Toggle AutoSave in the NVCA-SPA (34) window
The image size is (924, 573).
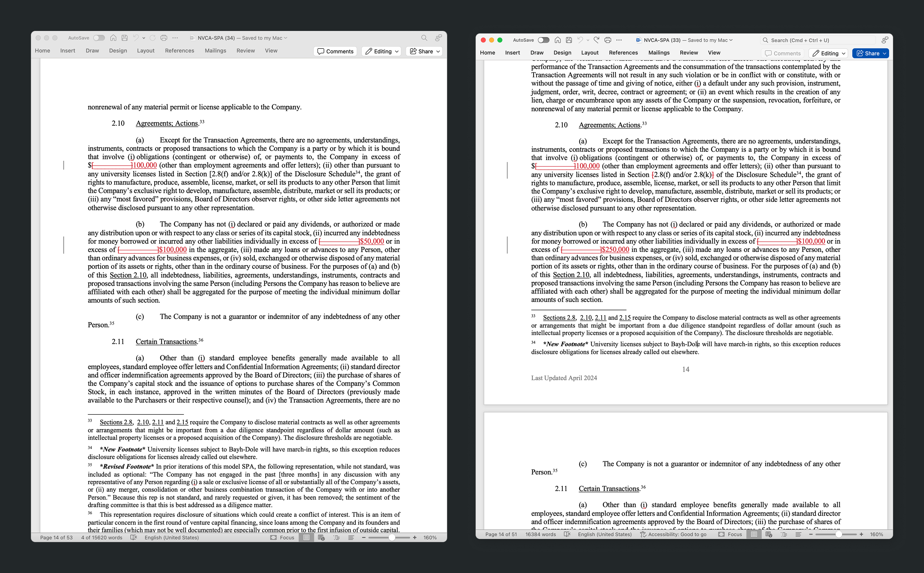point(99,38)
